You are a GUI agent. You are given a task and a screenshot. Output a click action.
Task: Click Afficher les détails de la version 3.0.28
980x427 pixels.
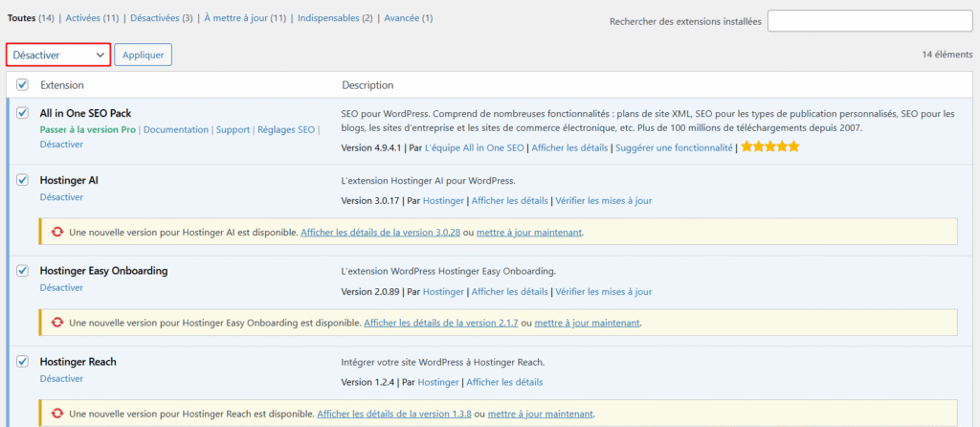click(x=381, y=232)
